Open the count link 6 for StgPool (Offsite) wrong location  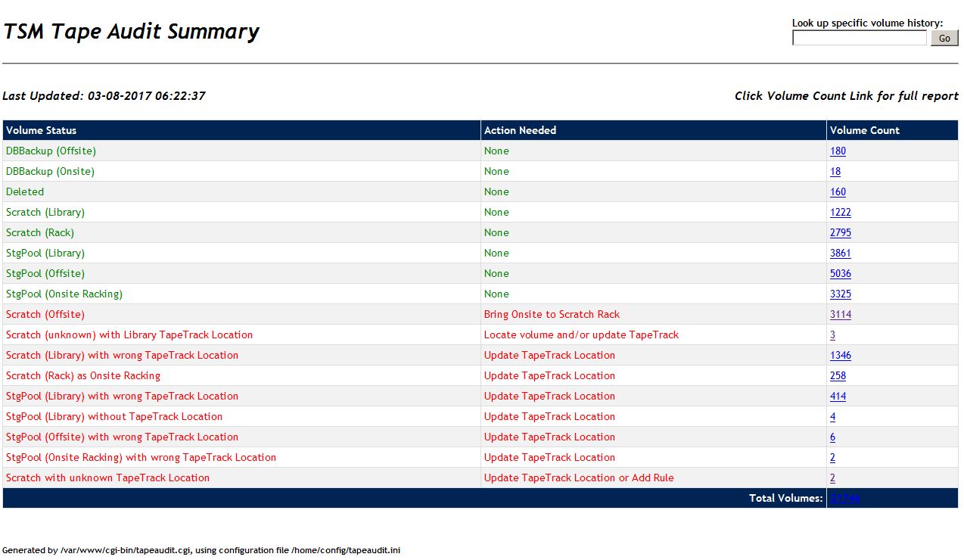pyautogui.click(x=833, y=437)
